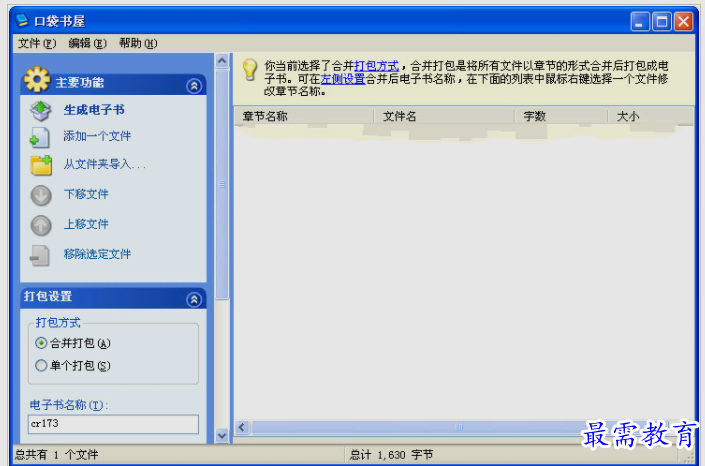Click the 电子书名称 text field

coord(113,424)
